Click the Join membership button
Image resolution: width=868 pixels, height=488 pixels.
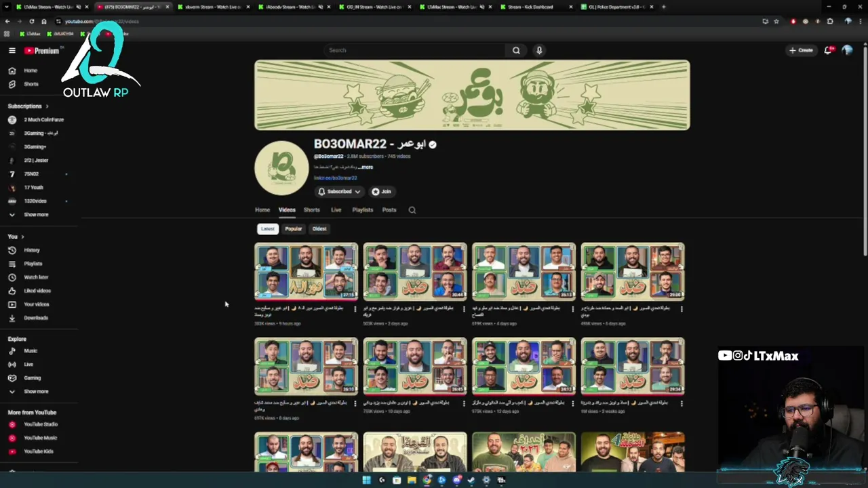pos(381,192)
